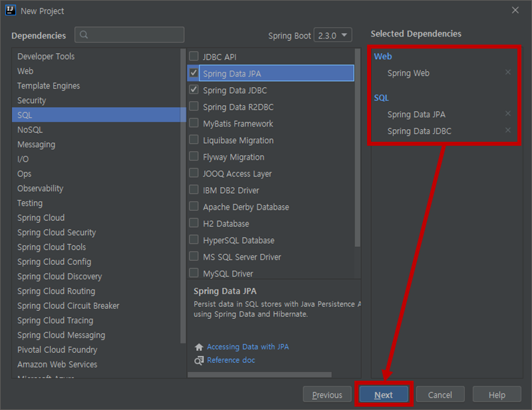This screenshot has width=532, height=410.
Task: Select Developer Tools category
Action: tap(96, 57)
